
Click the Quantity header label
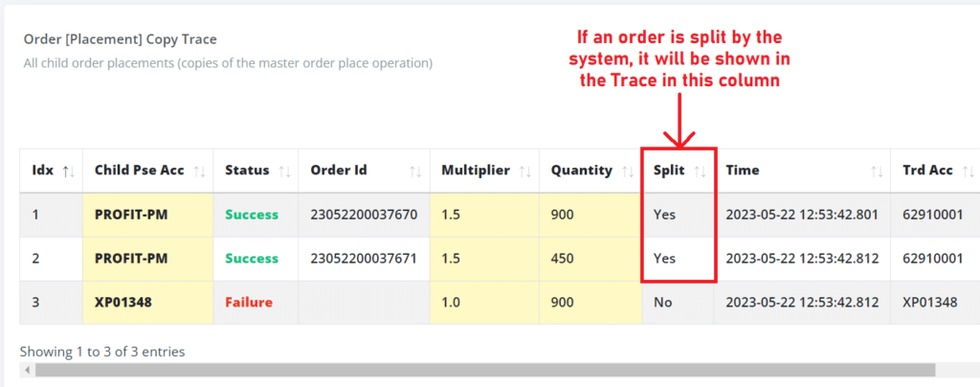(581, 171)
